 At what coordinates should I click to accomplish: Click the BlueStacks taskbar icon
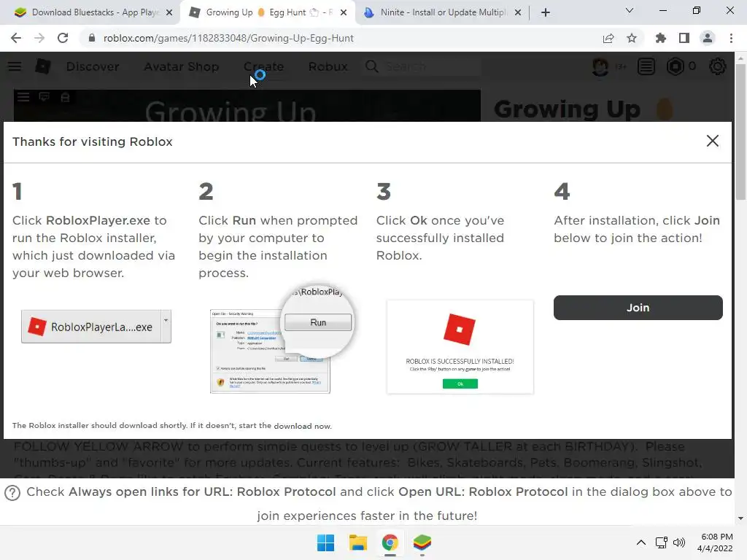tap(422, 542)
